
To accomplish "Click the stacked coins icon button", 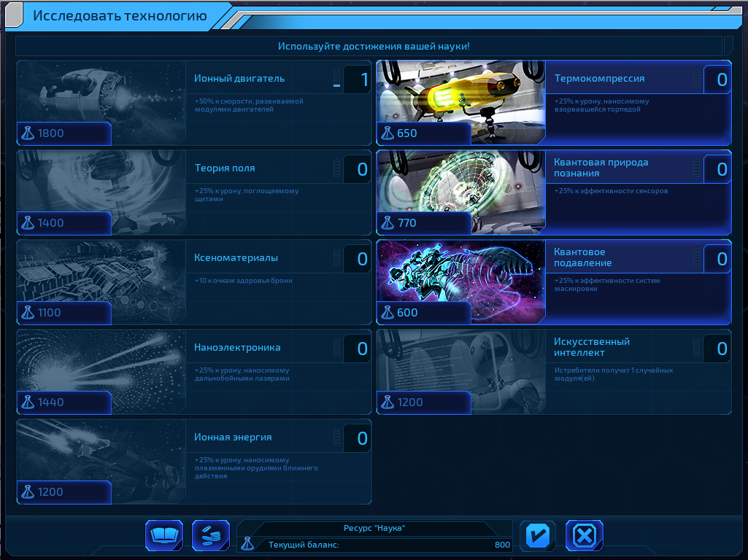I will (x=211, y=536).
